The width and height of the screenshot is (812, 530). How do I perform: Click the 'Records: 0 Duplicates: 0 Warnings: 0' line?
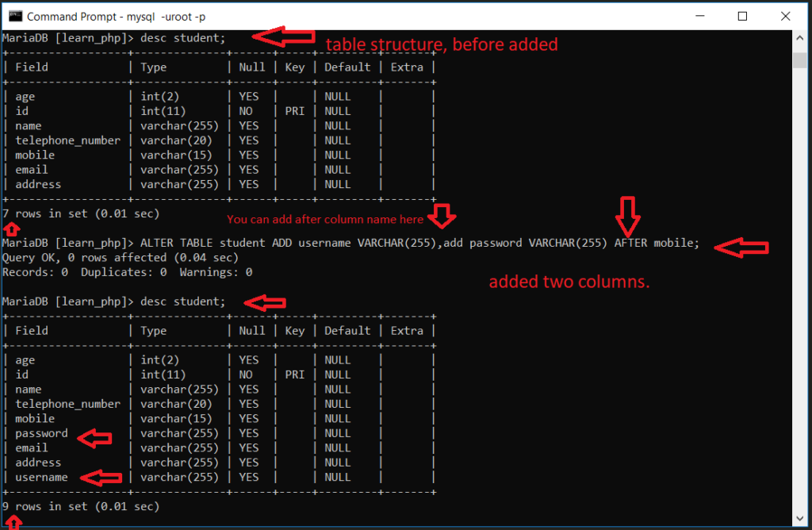point(128,272)
